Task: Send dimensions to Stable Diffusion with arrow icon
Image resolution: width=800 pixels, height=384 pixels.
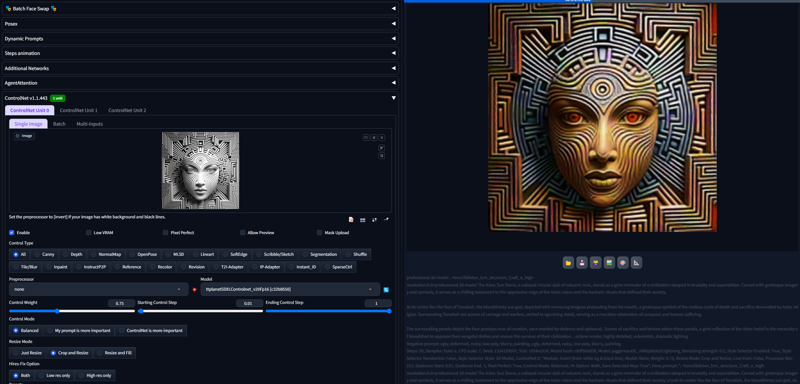Action: click(386, 220)
